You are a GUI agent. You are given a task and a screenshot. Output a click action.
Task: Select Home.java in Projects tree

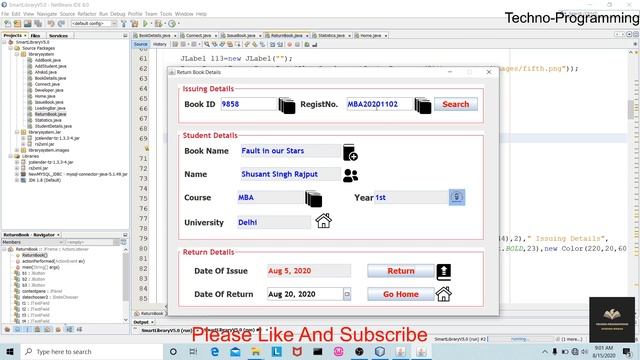click(x=45, y=96)
